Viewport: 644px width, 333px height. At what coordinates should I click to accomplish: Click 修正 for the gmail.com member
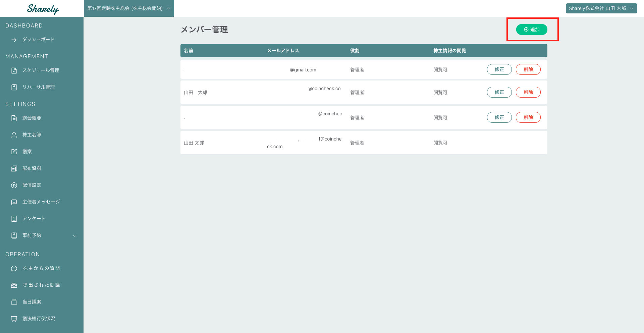click(499, 69)
